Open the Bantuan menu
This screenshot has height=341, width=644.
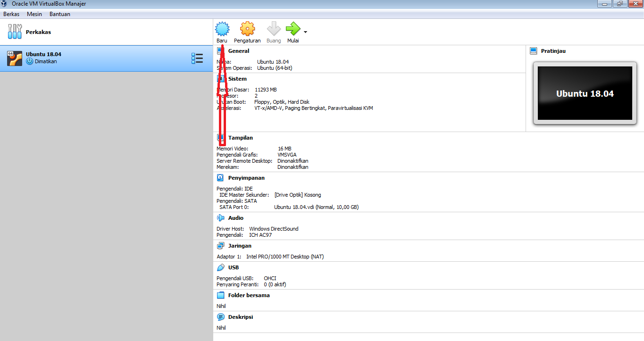pyautogui.click(x=59, y=14)
